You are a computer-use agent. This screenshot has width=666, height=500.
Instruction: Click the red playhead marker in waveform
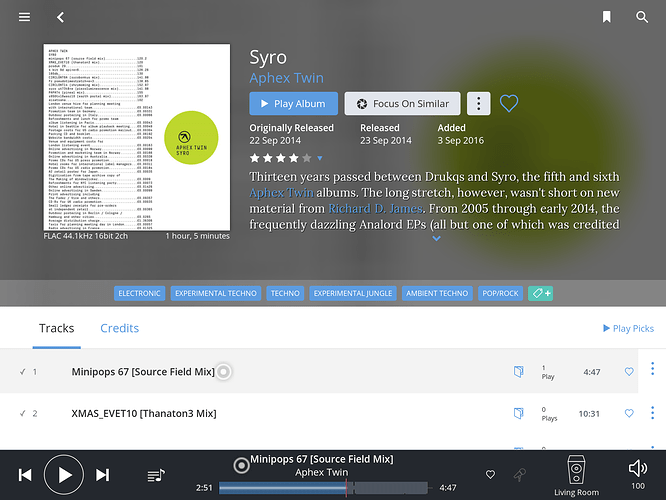pyautogui.click(x=347, y=488)
